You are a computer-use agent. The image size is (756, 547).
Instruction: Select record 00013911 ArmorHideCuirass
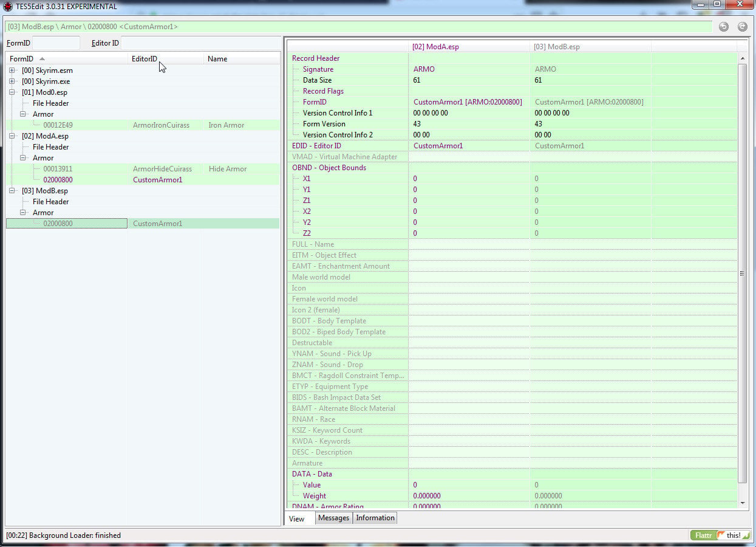tap(143, 169)
